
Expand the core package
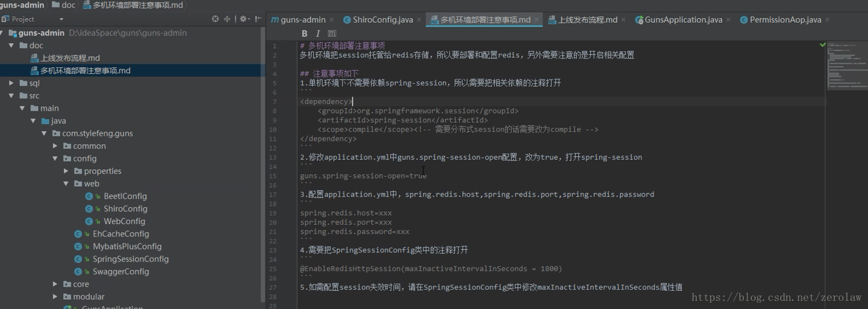click(55, 284)
